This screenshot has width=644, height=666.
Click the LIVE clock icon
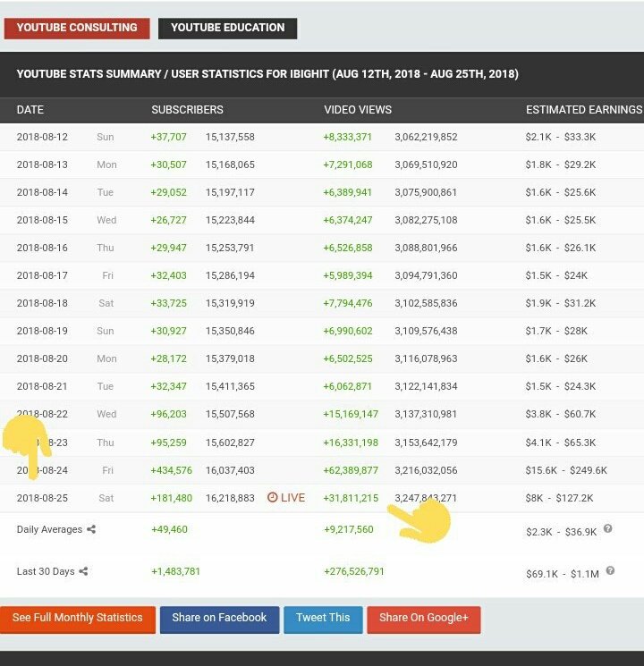(273, 497)
